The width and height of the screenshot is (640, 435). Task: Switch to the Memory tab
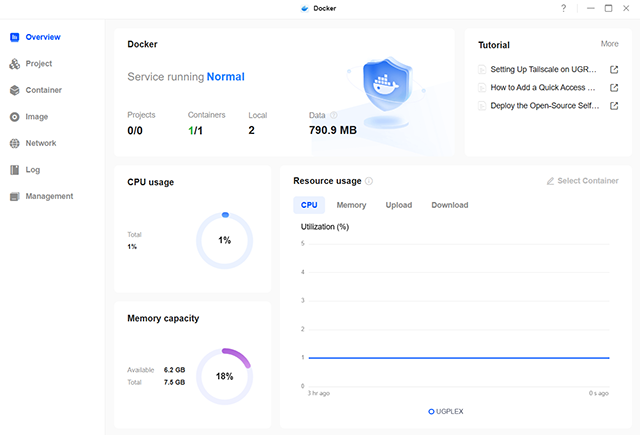pos(351,205)
